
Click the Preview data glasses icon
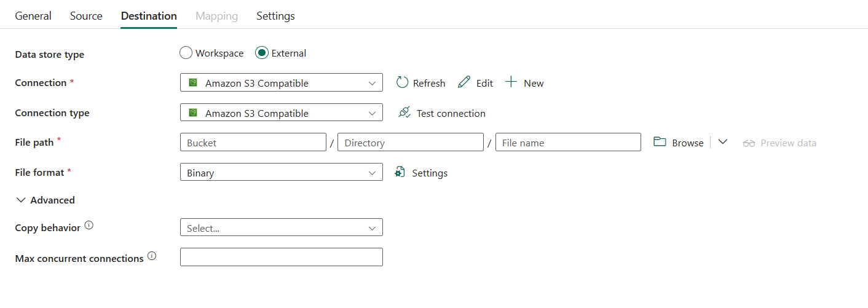tap(749, 143)
